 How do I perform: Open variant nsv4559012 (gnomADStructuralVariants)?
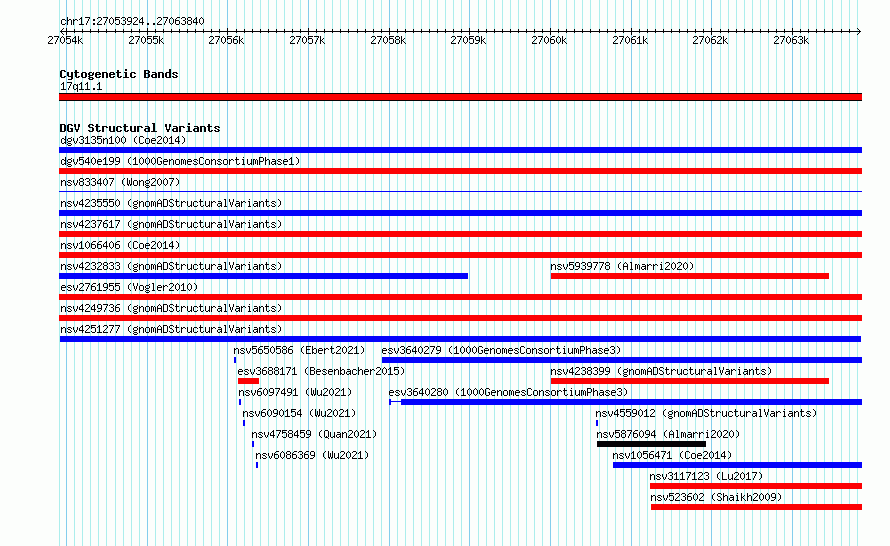[x=706, y=413]
